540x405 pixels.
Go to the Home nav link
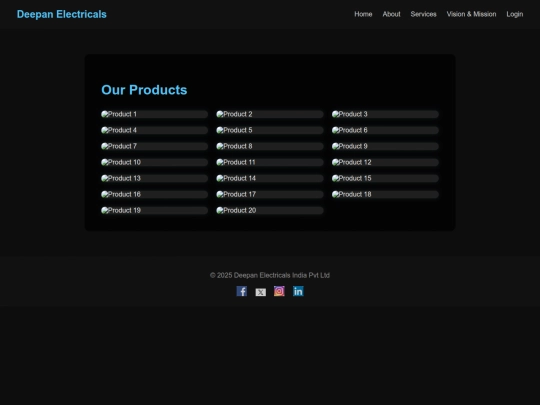click(363, 14)
